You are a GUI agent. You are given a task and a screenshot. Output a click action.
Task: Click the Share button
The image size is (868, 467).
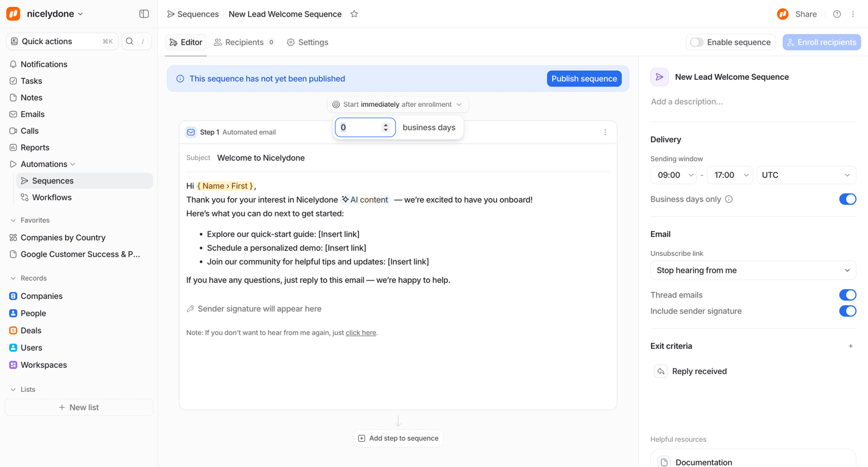click(806, 14)
